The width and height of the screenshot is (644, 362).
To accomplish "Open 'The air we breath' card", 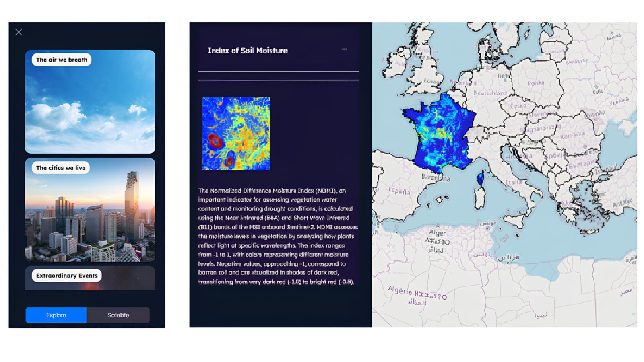I will (x=90, y=102).
